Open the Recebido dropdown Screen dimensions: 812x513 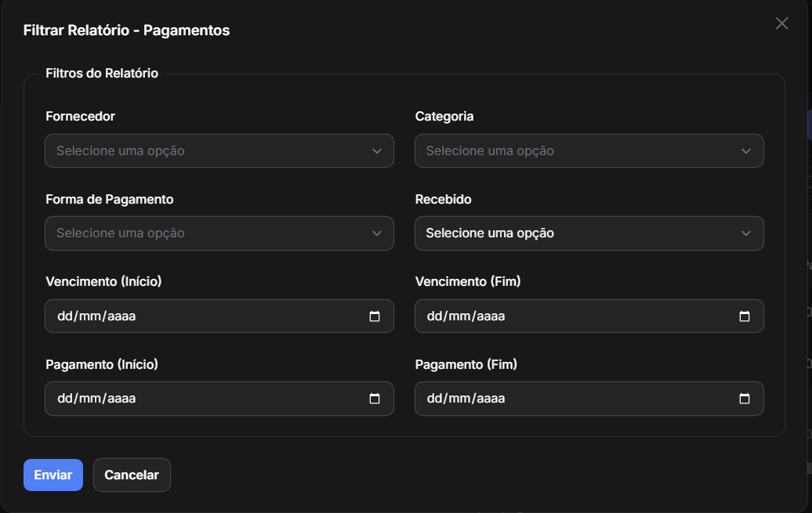(589, 233)
